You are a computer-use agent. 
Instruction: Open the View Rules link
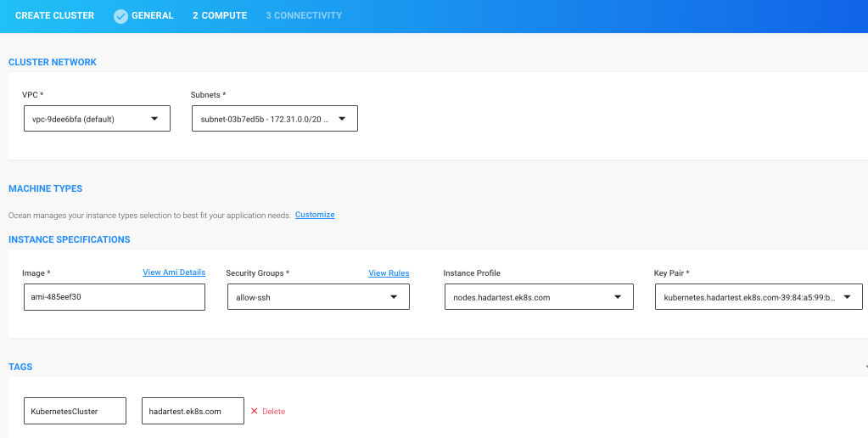389,273
